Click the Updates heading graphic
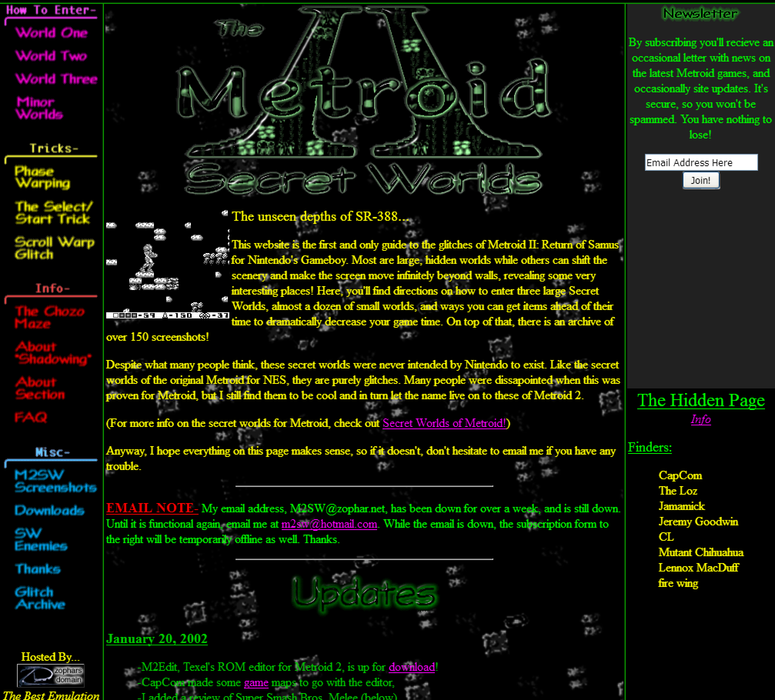 [x=364, y=595]
